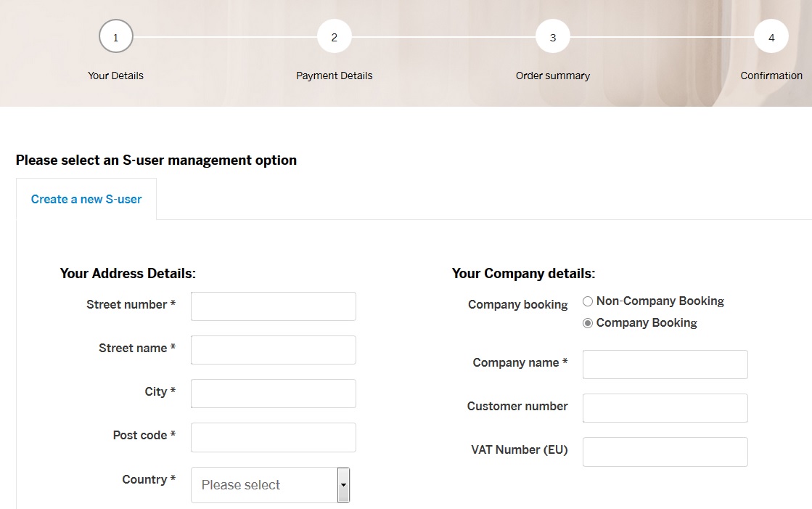Click the Customer number input field
The width and height of the screenshot is (812, 509).
point(665,408)
